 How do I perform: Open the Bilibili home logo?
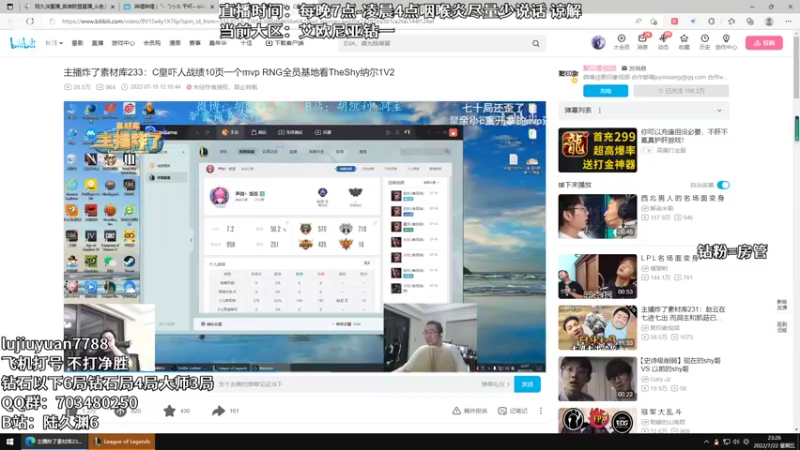tap(22, 43)
